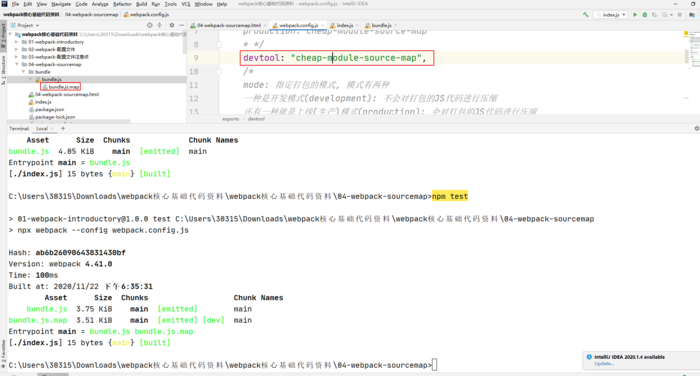
Task: Open Terminal panel settings gear
Action: tap(696, 129)
